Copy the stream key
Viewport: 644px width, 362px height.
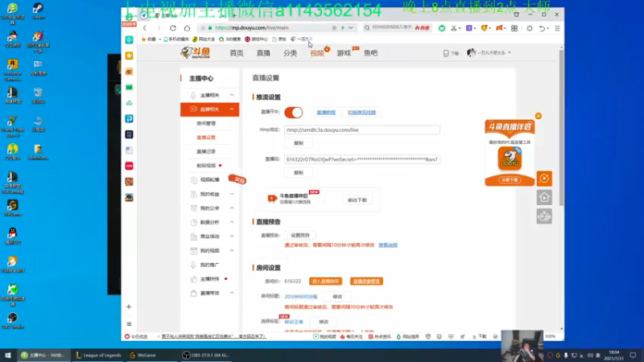[299, 173]
